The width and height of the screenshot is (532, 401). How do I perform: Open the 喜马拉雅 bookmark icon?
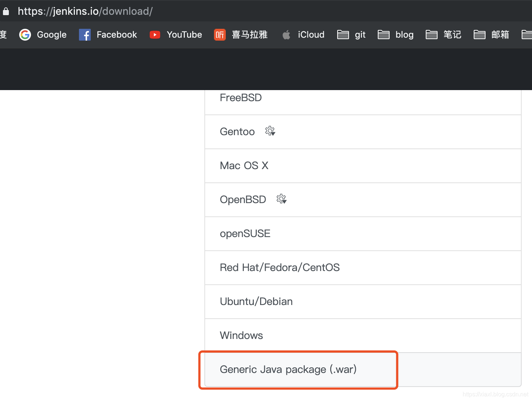tap(220, 35)
